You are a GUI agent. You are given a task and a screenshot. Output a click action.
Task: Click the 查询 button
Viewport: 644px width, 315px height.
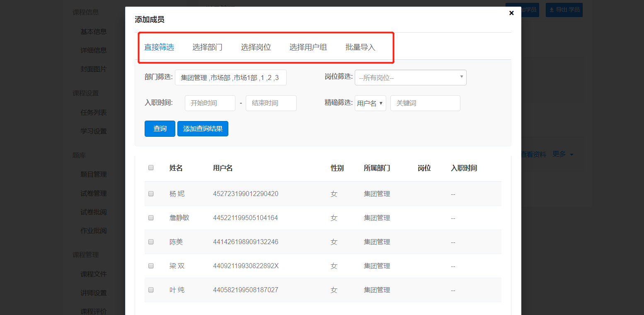point(160,128)
